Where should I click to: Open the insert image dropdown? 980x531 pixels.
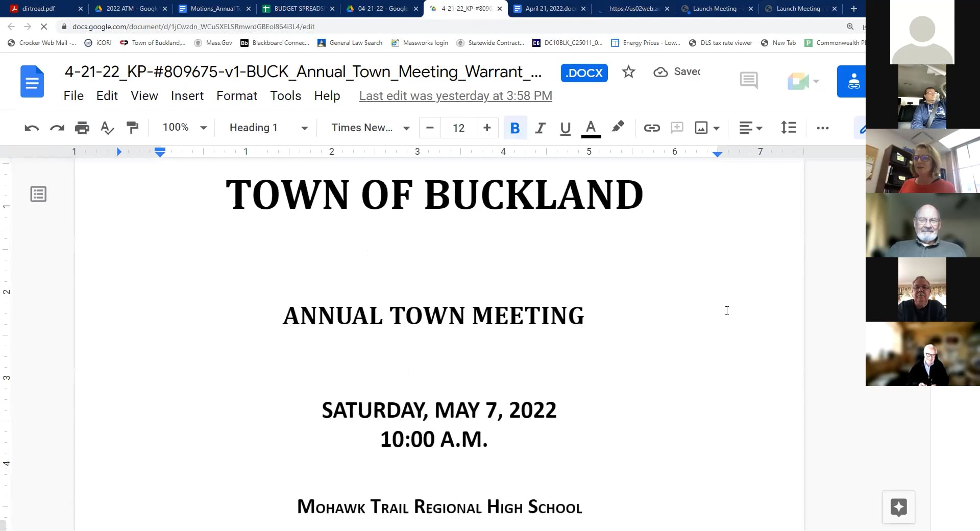coord(717,128)
